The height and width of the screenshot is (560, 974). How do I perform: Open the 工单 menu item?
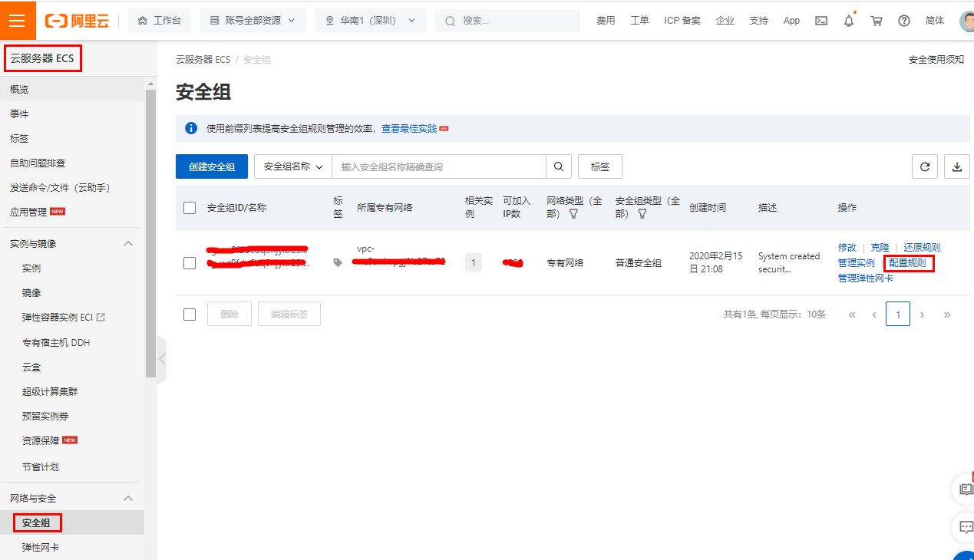[x=639, y=21]
